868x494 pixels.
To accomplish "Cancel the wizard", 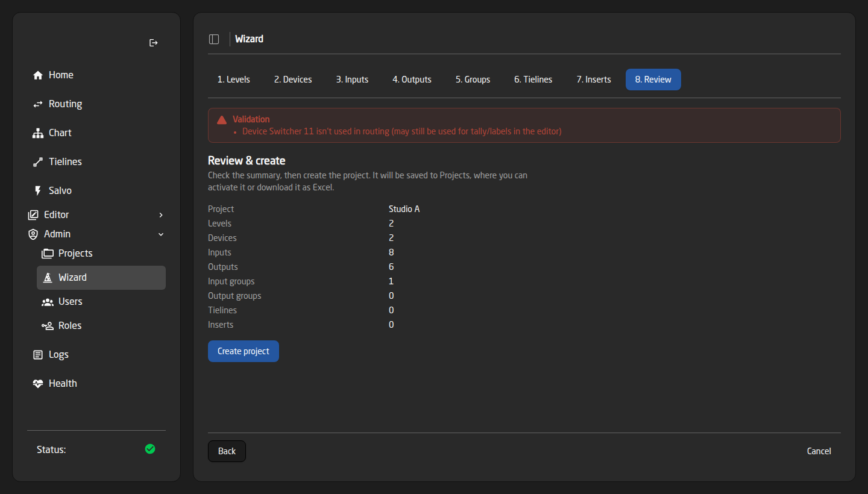I will (x=819, y=451).
